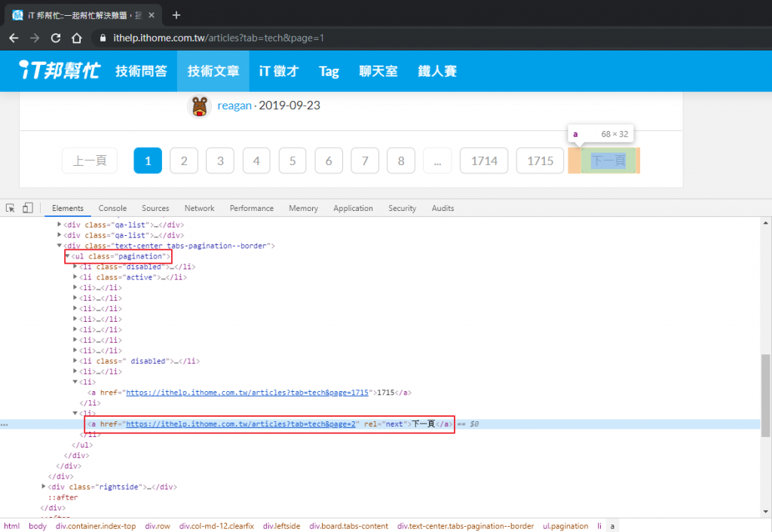This screenshot has height=532, width=772.
Task: Activate DevTools inspect element picker icon
Action: coord(11,208)
